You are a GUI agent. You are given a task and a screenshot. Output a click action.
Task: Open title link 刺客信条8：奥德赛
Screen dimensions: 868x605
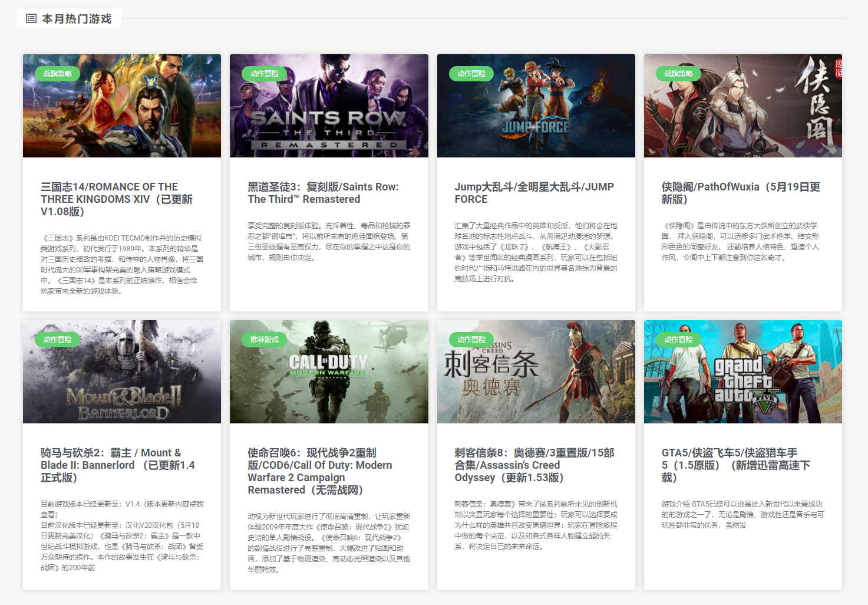[534, 465]
